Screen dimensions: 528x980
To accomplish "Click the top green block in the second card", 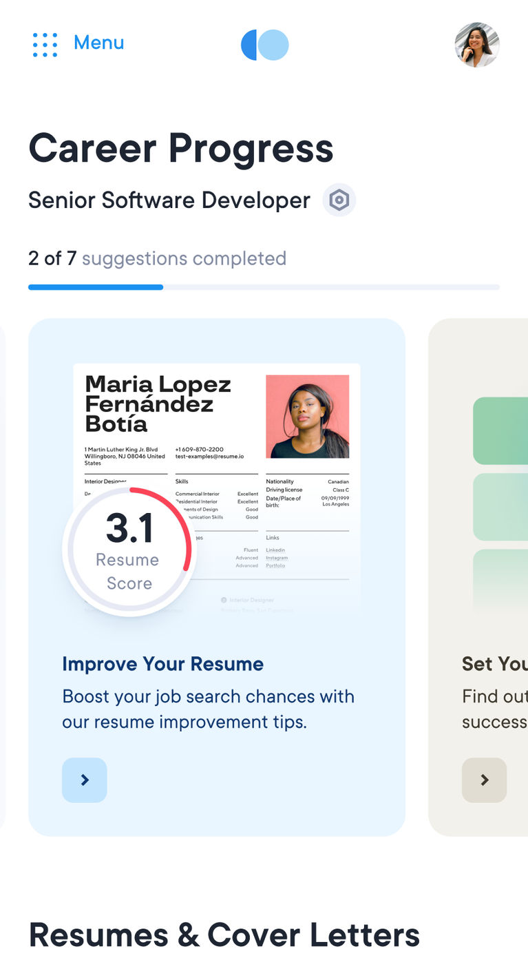I will [x=500, y=430].
